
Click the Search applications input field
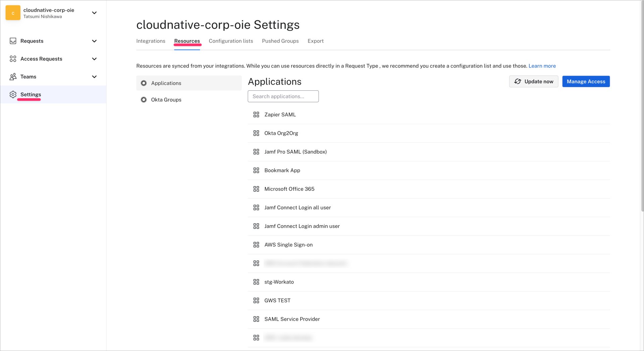(283, 96)
